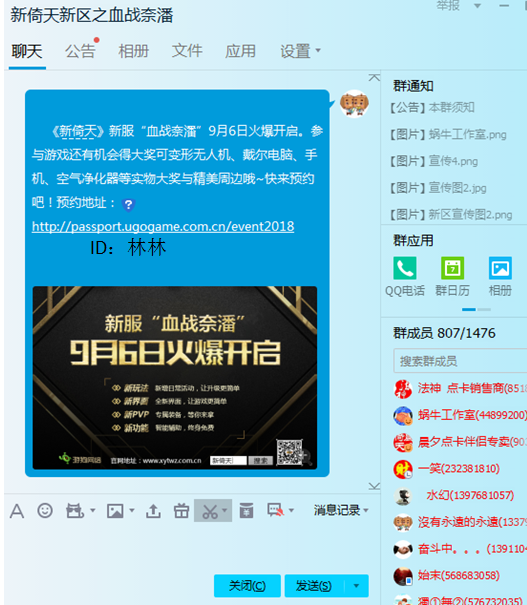The height and width of the screenshot is (605, 527).
Task: Open notice 新区宣传图2.png
Action: tap(450, 215)
